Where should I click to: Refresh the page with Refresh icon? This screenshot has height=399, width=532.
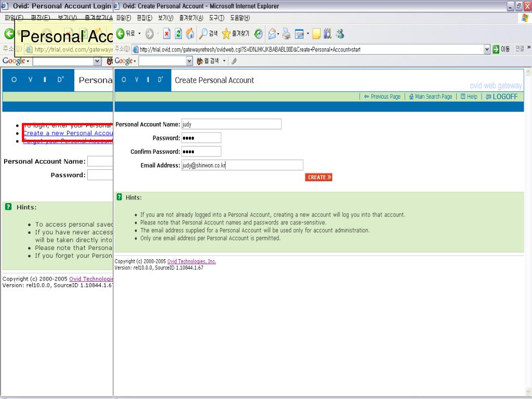pos(178,34)
